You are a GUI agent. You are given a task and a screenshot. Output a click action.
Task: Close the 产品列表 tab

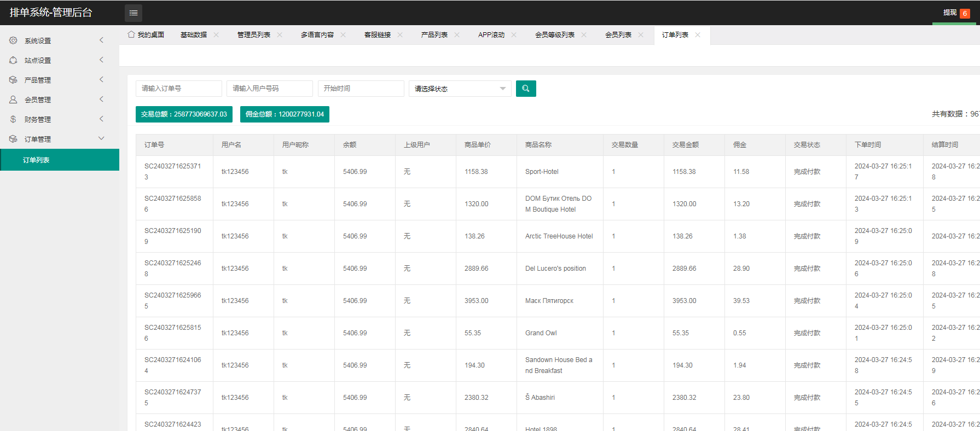pyautogui.click(x=457, y=35)
